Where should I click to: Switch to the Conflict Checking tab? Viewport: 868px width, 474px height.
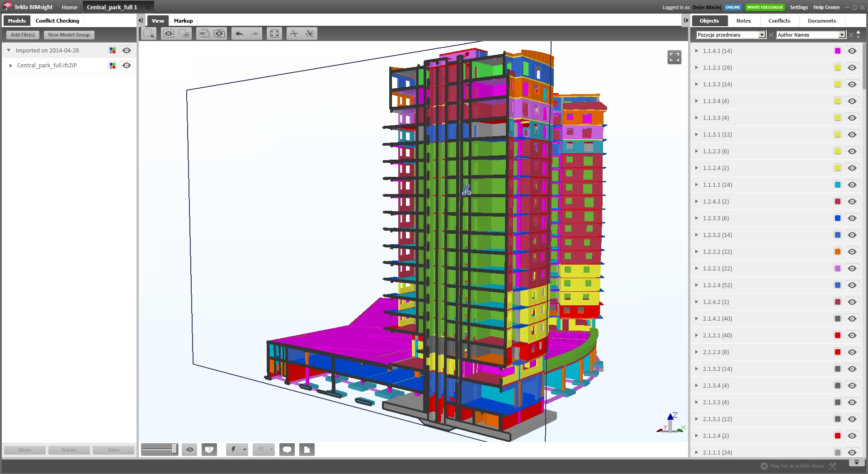57,21
